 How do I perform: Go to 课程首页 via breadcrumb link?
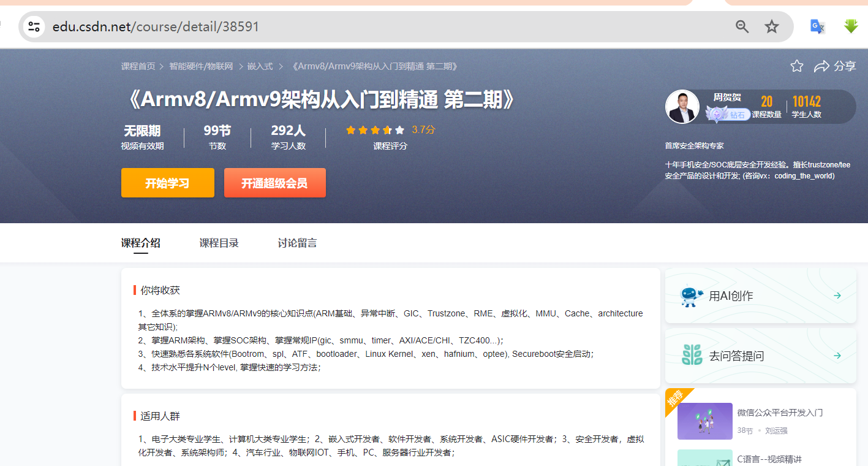tap(138, 66)
